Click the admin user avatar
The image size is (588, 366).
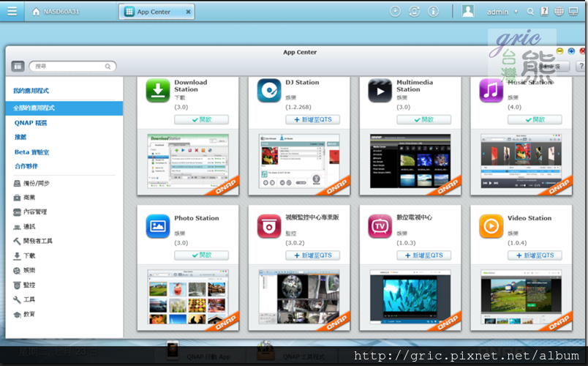[x=467, y=11]
